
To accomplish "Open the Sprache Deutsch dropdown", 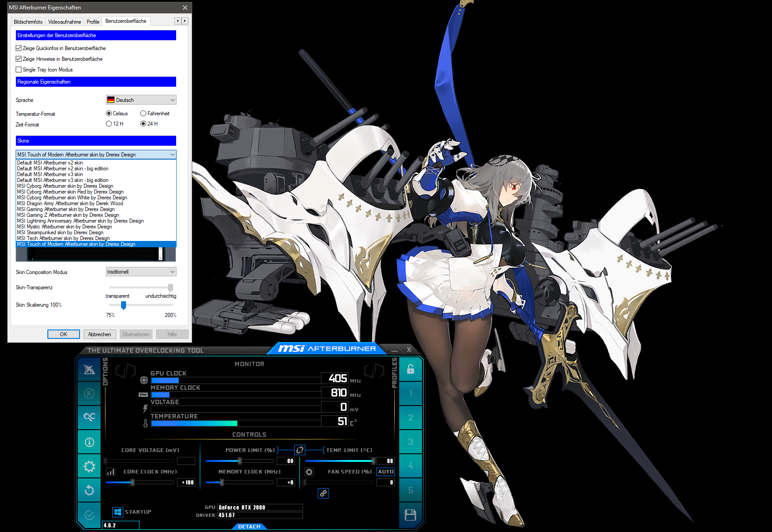I will [141, 100].
